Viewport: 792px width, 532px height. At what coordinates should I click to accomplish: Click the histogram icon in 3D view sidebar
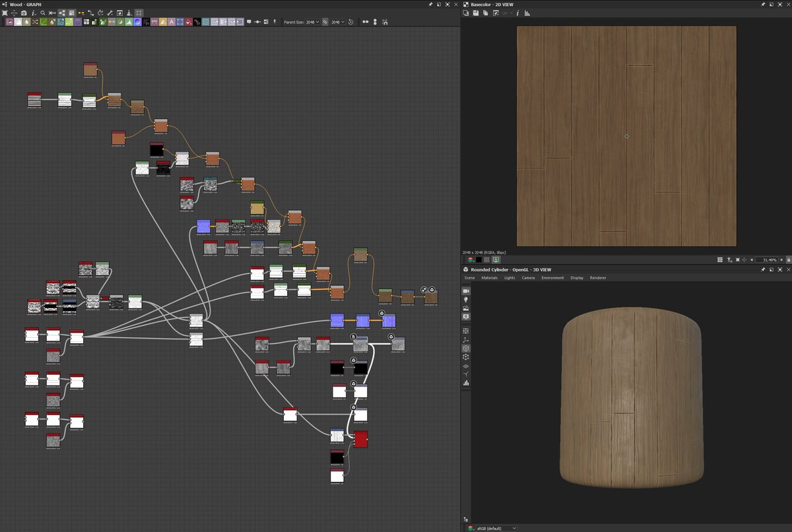[466, 382]
